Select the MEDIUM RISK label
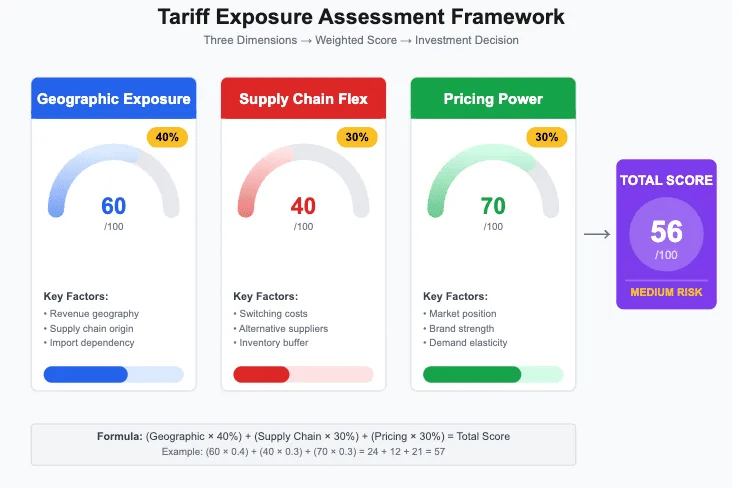This screenshot has height=488, width=741. [x=666, y=293]
